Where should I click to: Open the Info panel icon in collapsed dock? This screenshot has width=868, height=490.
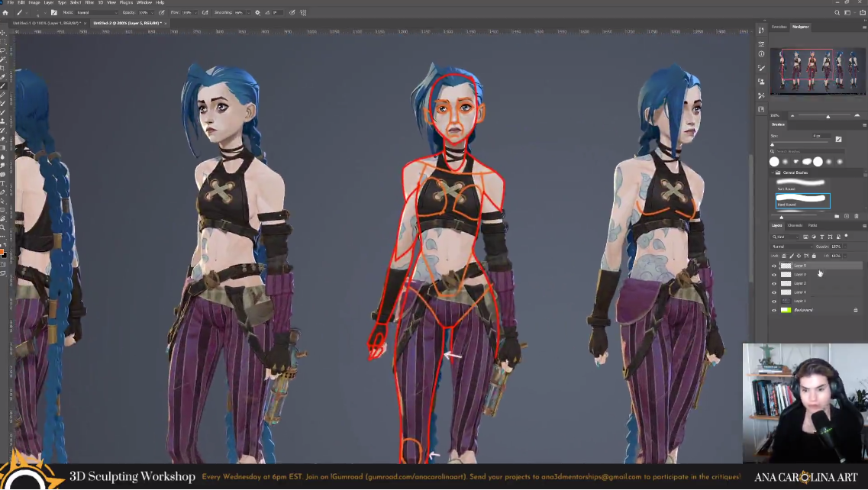click(761, 53)
